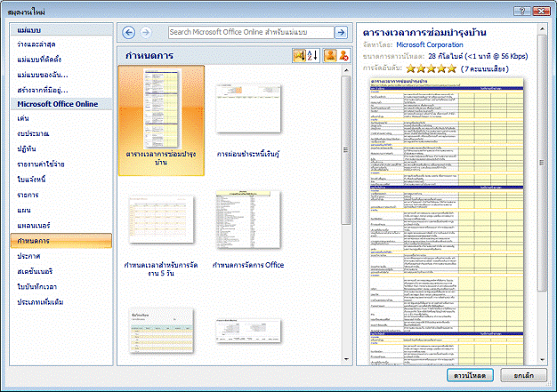This screenshot has height=392, width=557.
Task: Go back with the left arrow button
Action: click(x=128, y=33)
